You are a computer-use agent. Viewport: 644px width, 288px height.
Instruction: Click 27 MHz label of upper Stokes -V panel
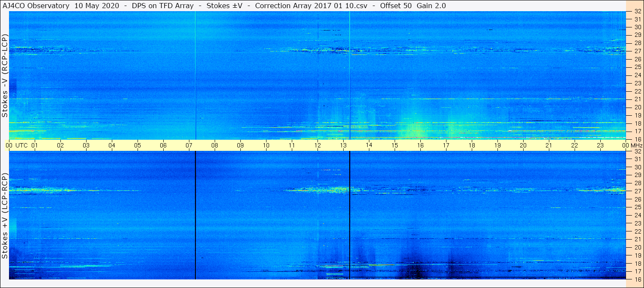638,51
